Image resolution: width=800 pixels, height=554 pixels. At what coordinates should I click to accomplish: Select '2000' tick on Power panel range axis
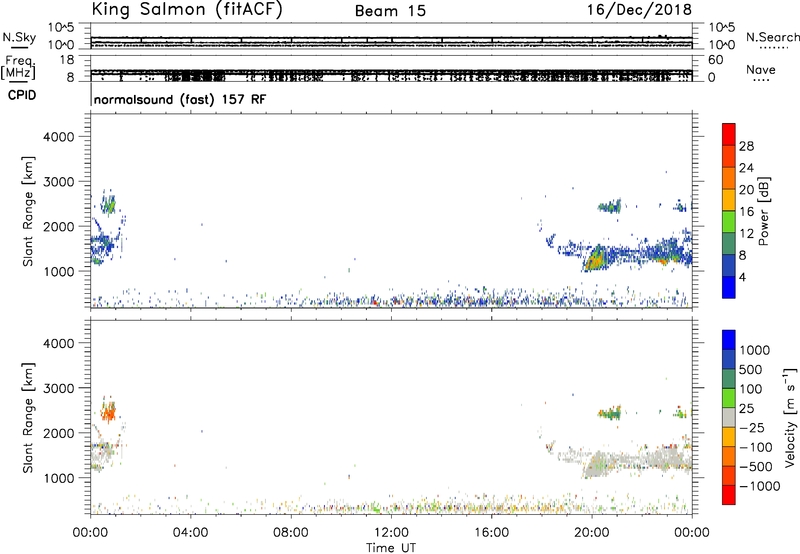click(59, 226)
